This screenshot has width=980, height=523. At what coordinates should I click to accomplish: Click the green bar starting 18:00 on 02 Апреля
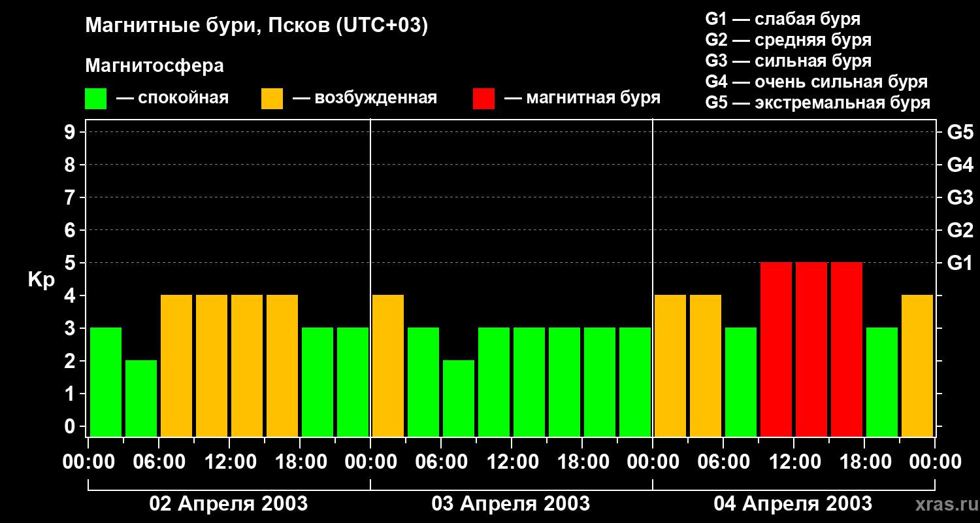tap(318, 382)
